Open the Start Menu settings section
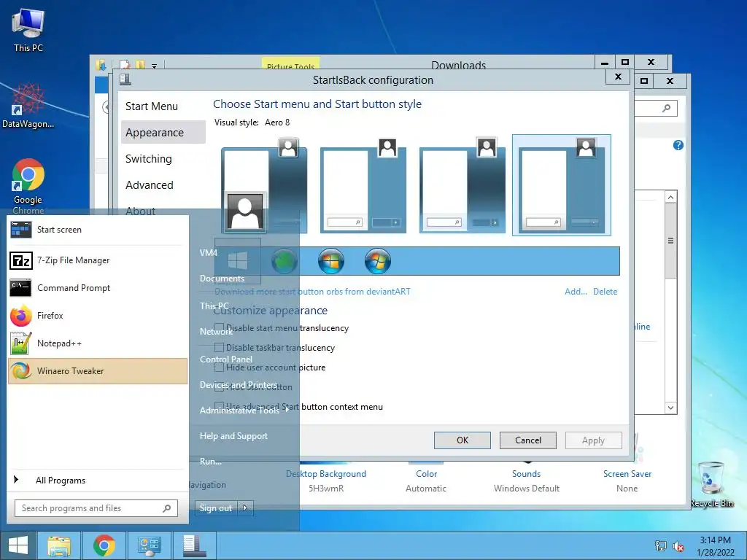The width and height of the screenshot is (747, 560). pos(152,106)
